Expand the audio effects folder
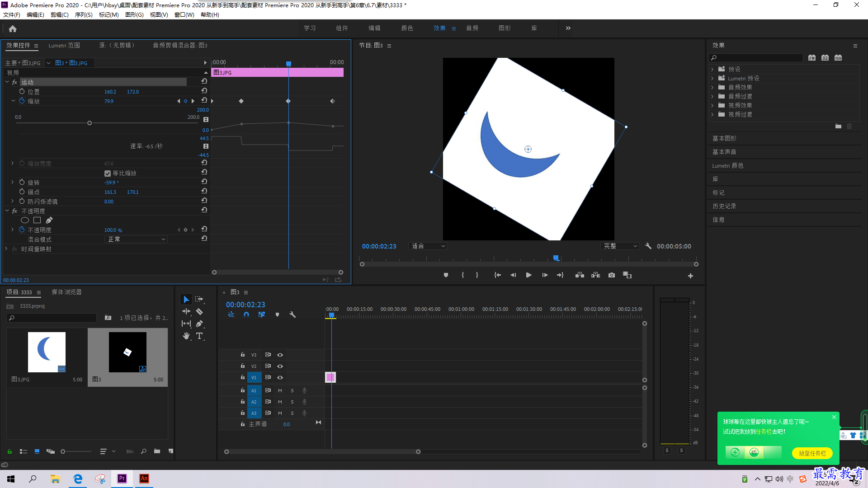 [712, 87]
